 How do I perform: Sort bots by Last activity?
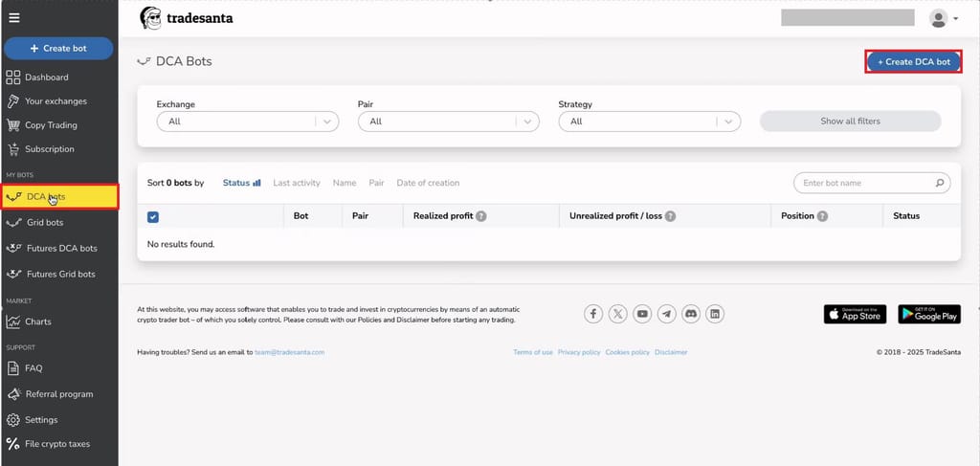297,183
